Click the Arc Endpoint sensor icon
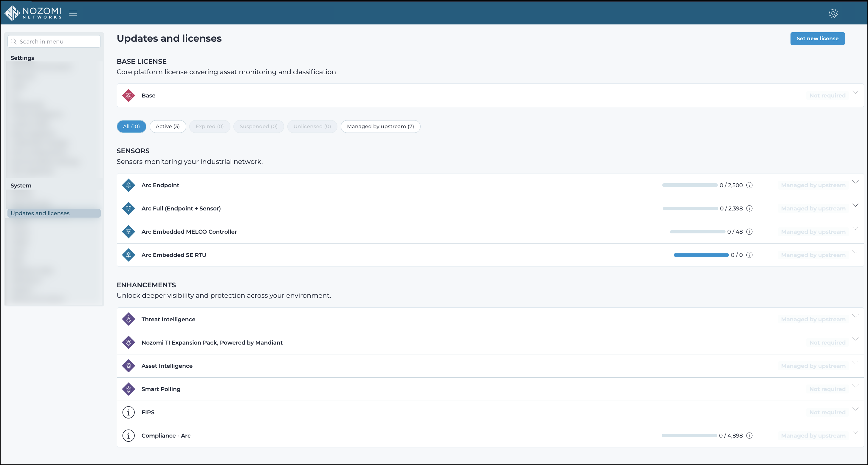This screenshot has width=868, height=465. [128, 185]
